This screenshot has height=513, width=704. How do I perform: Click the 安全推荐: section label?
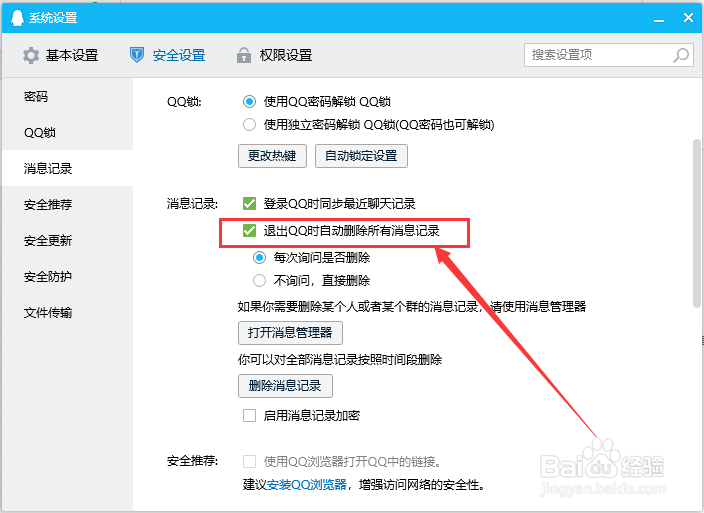click(192, 461)
